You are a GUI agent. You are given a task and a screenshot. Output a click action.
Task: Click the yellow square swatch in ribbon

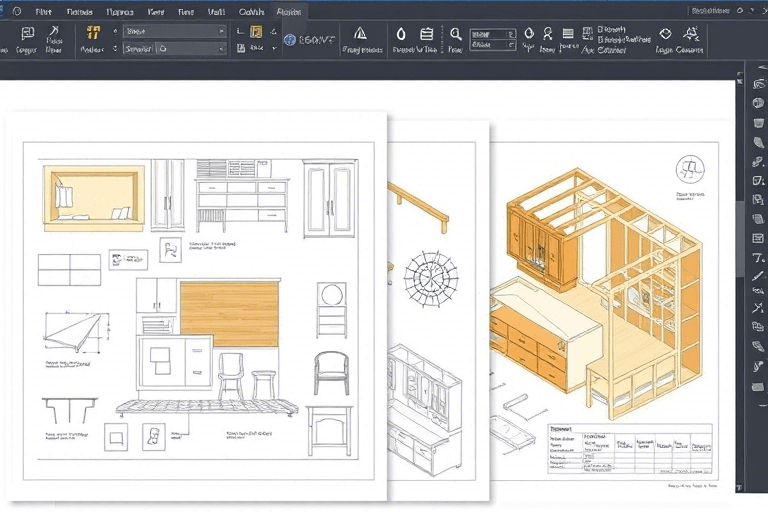tap(256, 32)
